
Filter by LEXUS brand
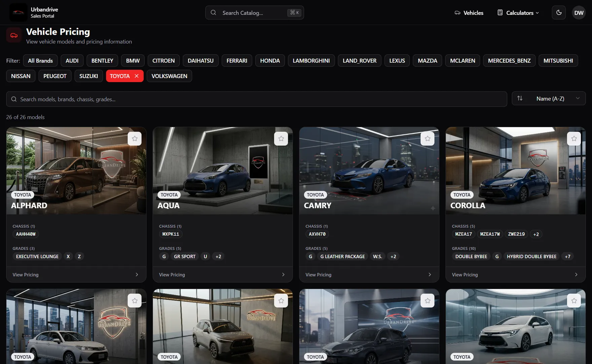point(397,61)
